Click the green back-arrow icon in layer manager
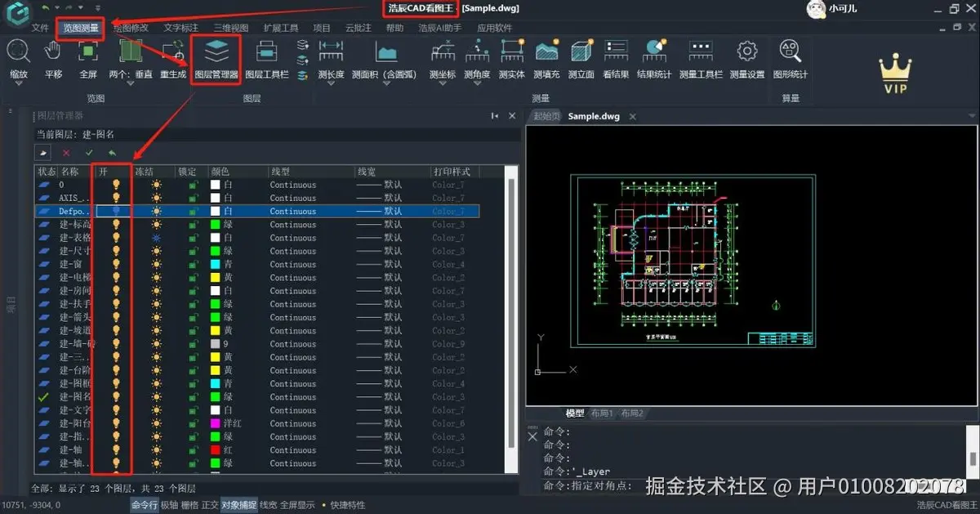The height and width of the screenshot is (514, 980). pos(112,153)
